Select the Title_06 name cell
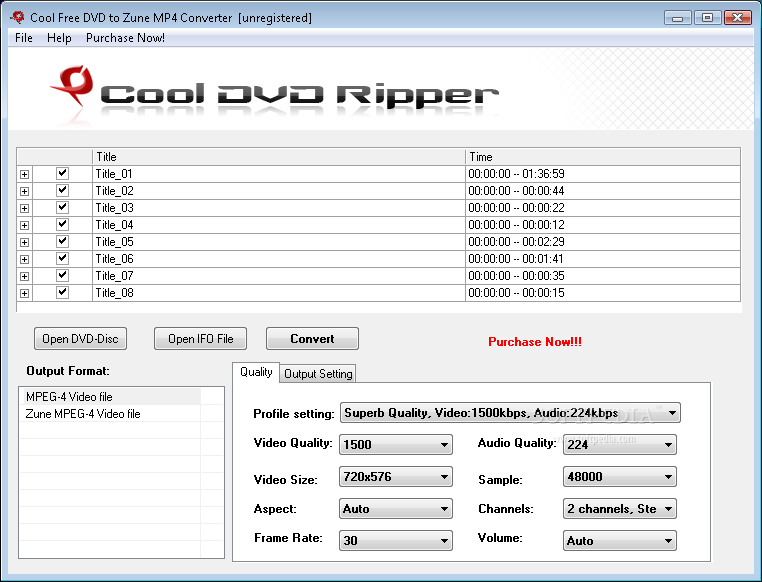 point(278,259)
